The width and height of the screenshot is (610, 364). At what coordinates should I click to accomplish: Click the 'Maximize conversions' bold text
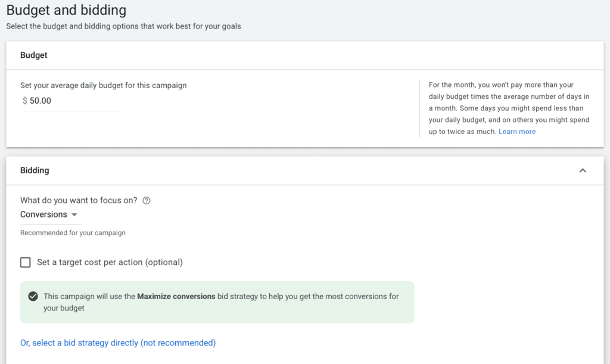[x=176, y=296]
